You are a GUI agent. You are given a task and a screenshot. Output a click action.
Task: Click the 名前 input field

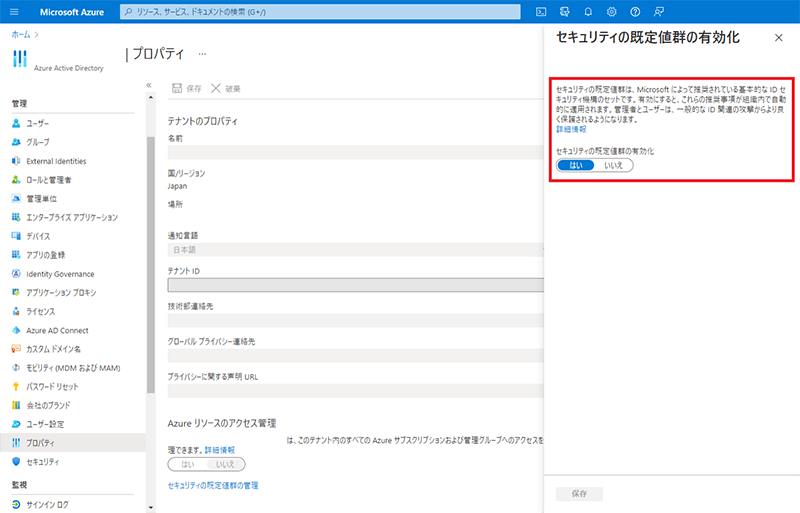click(x=356, y=152)
